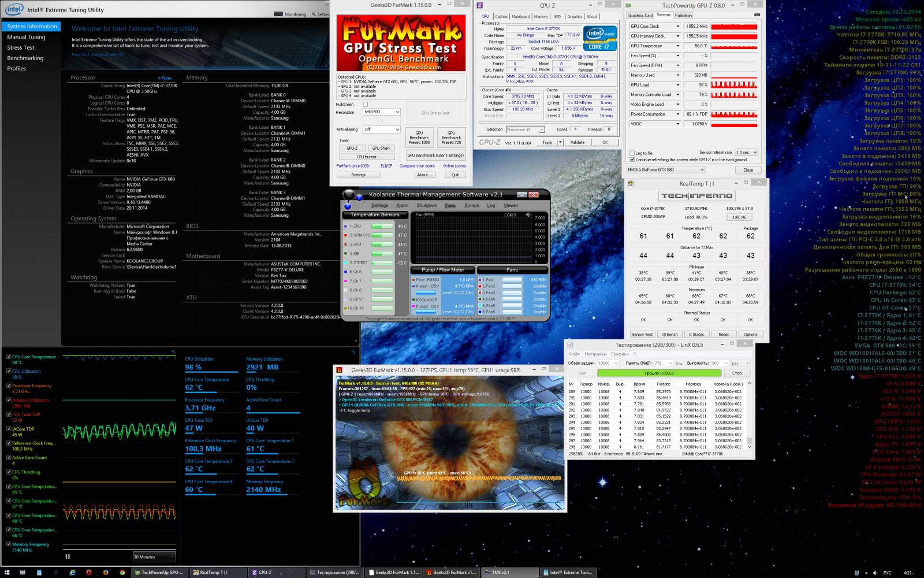Click the Стоп button in LinX
Image resolution: width=924 pixels, height=578 pixels.
(737, 373)
